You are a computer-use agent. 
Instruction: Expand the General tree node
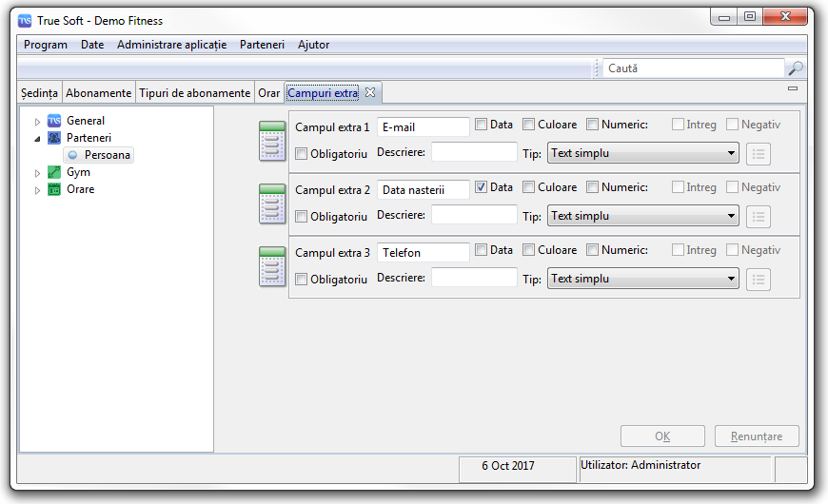pyautogui.click(x=38, y=122)
